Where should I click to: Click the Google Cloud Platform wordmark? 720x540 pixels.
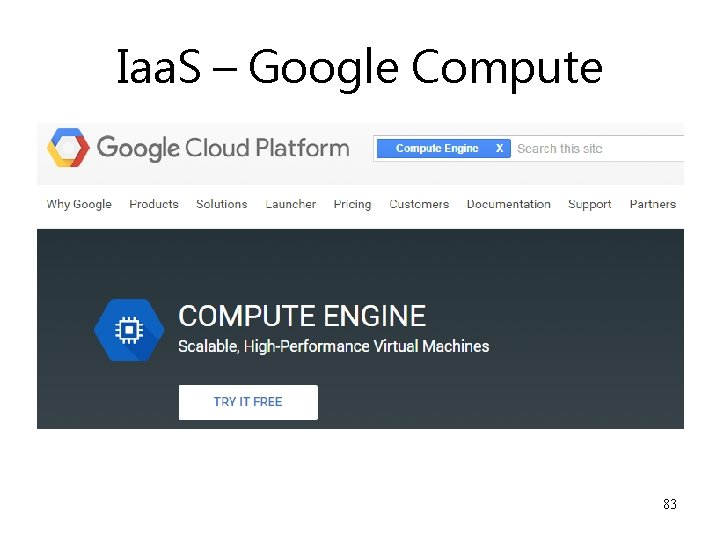point(223,148)
